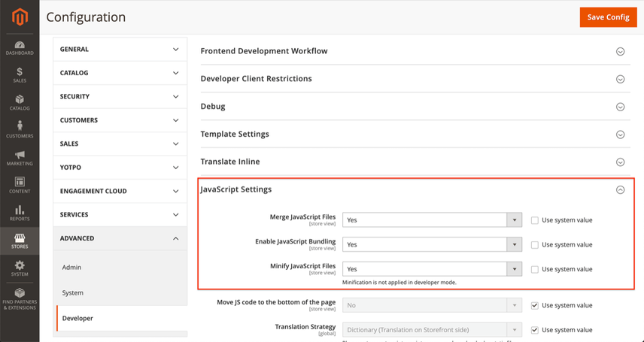Click the Magento logo
This screenshot has height=342, width=644.
tap(20, 17)
